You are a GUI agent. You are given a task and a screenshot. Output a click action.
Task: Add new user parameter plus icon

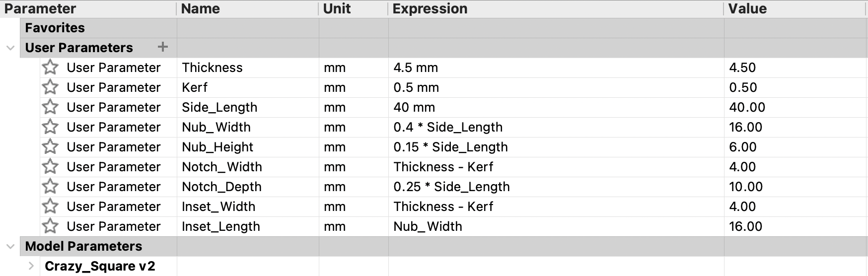(x=162, y=47)
